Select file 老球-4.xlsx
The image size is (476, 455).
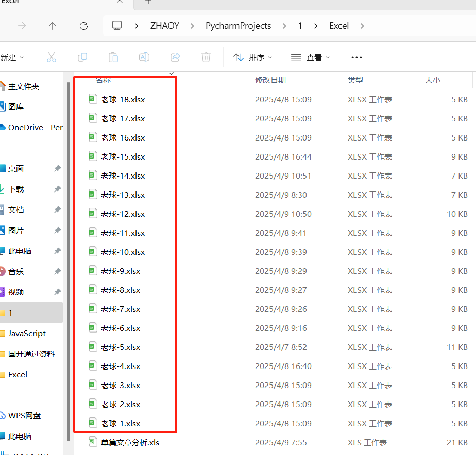coord(121,366)
